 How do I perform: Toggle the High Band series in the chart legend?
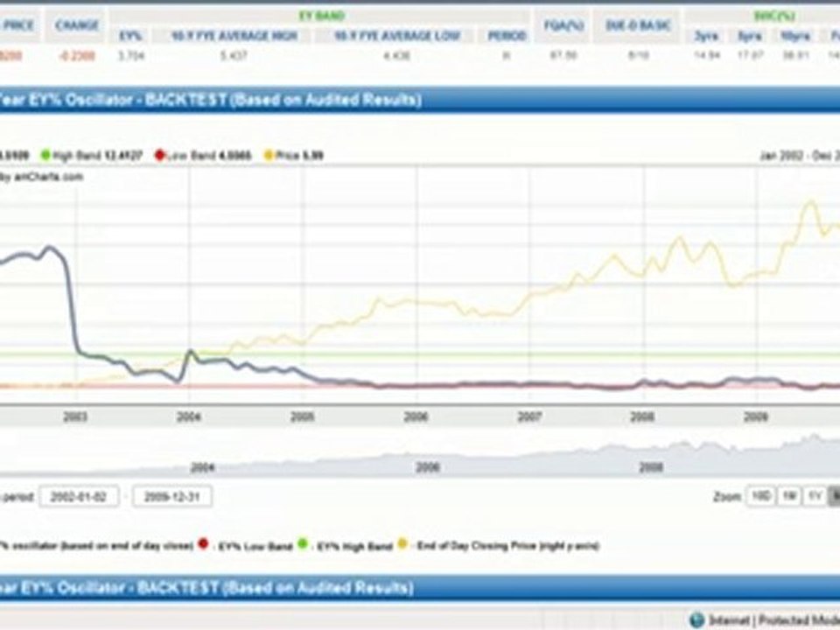click(x=91, y=156)
